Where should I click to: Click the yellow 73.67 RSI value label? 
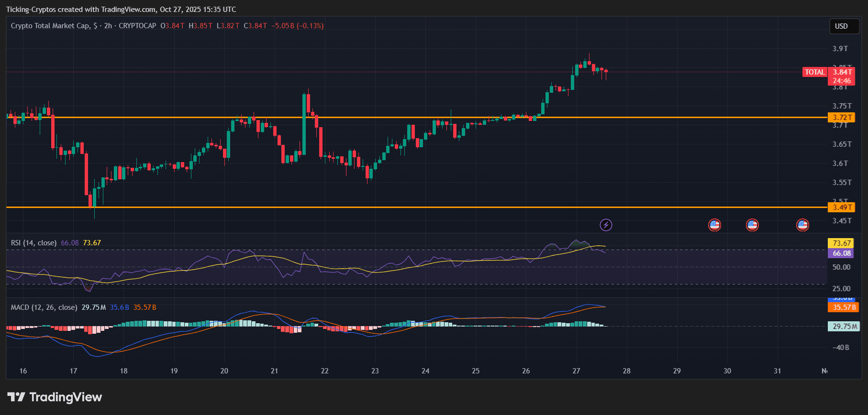pos(841,243)
